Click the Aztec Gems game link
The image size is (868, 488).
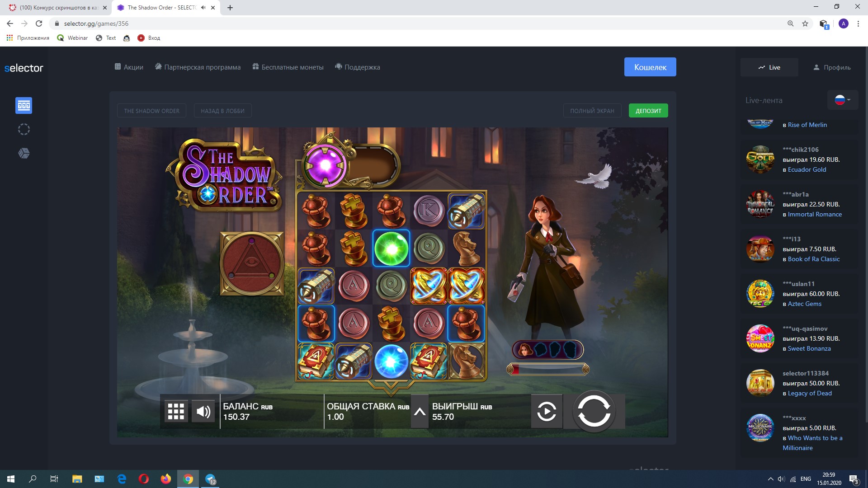(x=804, y=304)
